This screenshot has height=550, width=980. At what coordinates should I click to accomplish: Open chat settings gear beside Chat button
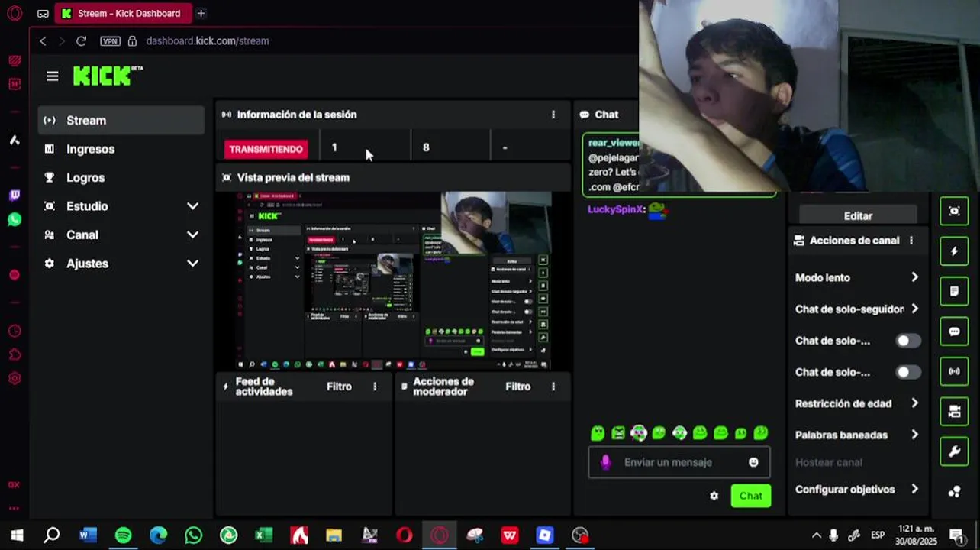(x=714, y=496)
